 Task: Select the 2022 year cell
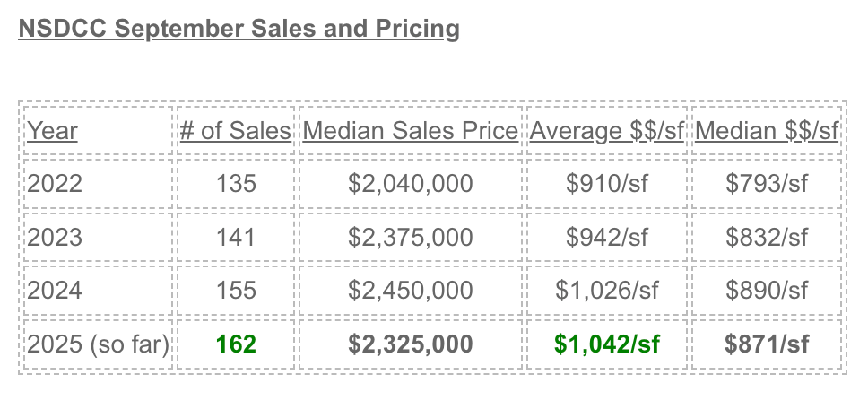[55, 184]
